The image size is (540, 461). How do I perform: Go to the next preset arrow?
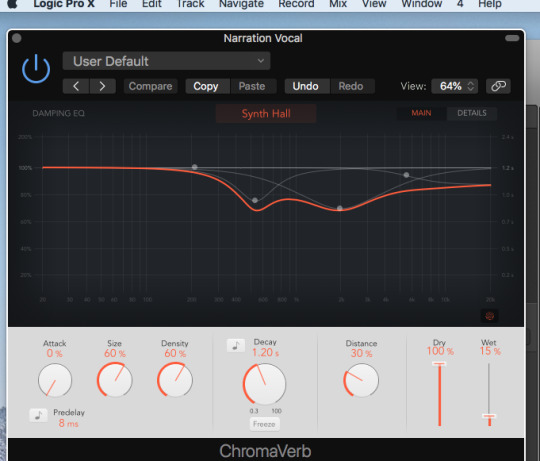click(102, 86)
